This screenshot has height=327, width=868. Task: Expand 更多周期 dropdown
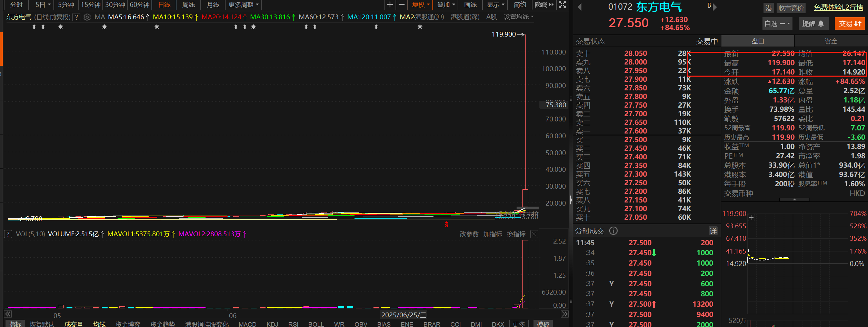click(x=243, y=5)
